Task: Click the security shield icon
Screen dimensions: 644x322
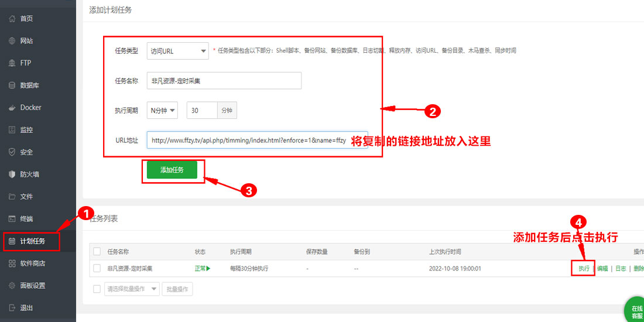Action: pyautogui.click(x=12, y=152)
